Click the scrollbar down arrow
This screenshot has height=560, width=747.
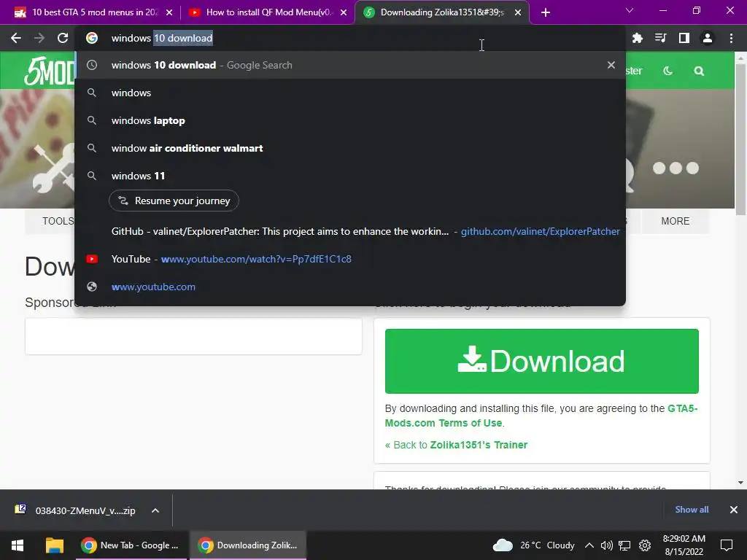pyautogui.click(x=740, y=483)
